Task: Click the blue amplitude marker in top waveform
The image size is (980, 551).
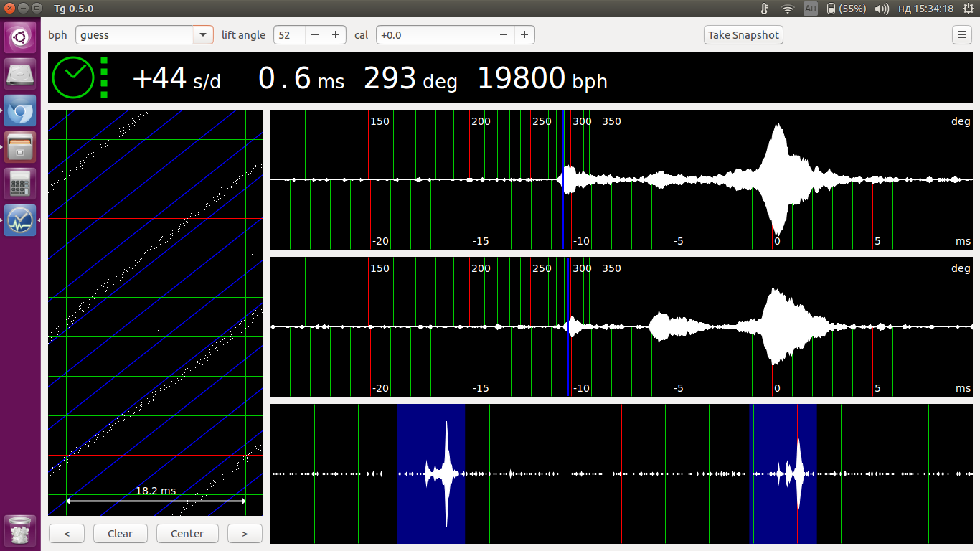Action: pyautogui.click(x=563, y=179)
